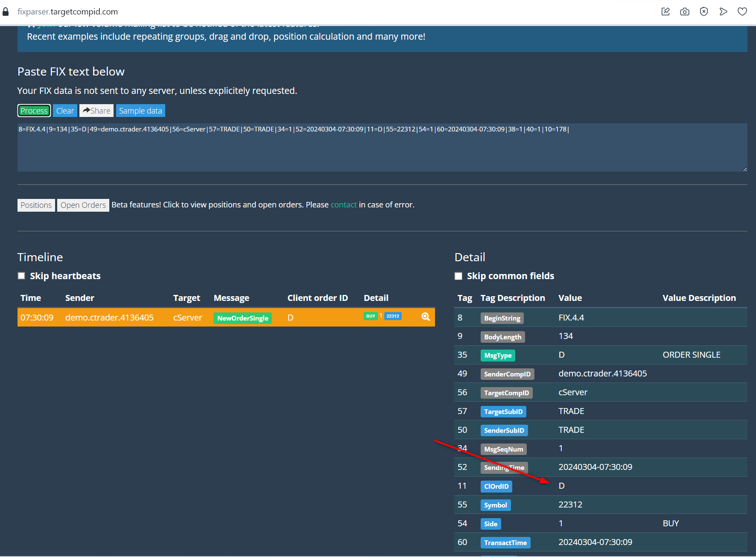Load Sample data

coord(140,111)
